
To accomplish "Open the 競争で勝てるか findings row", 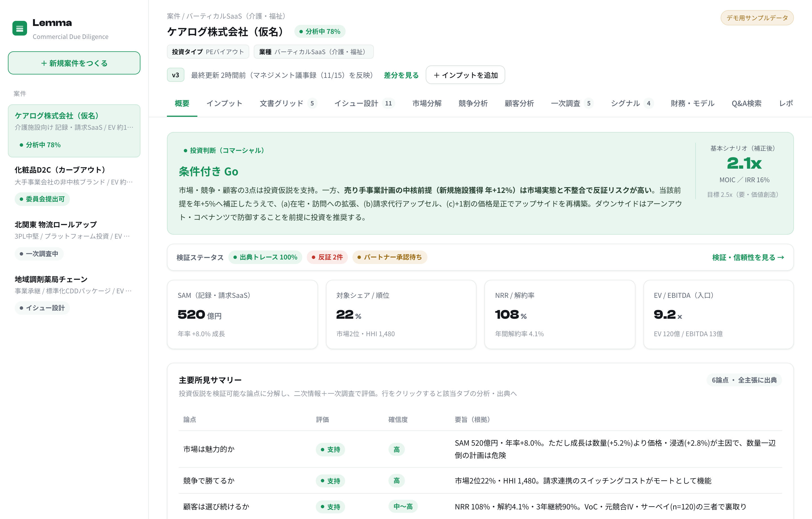I will (x=480, y=481).
